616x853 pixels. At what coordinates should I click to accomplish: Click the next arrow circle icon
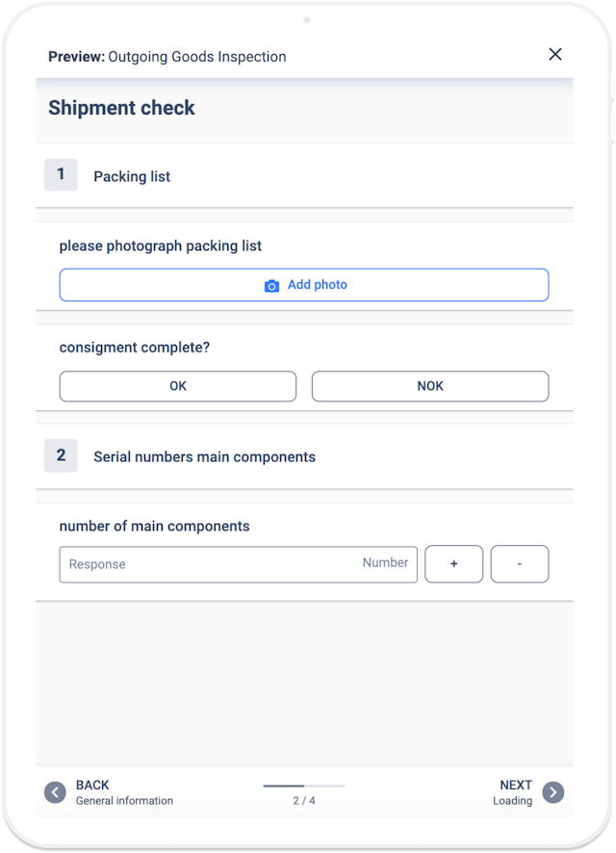552,792
